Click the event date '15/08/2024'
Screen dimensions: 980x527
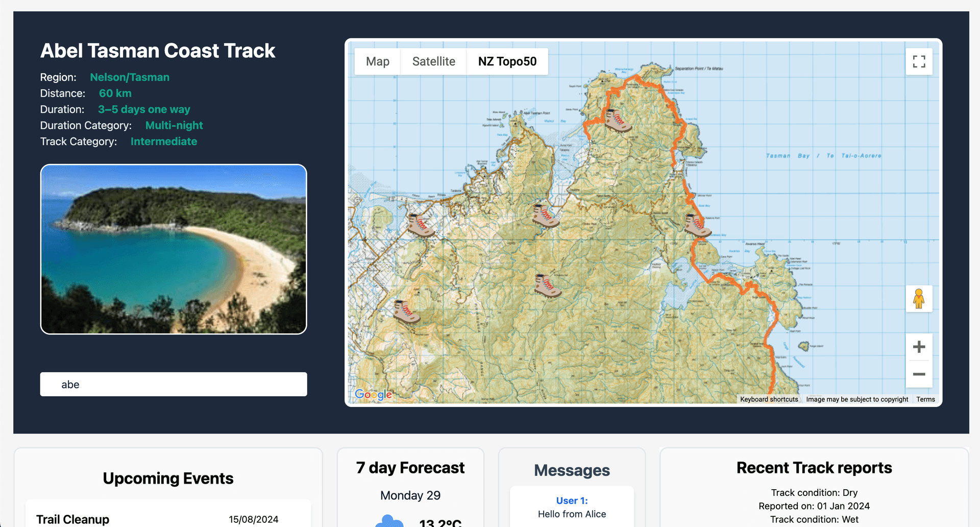coord(254,519)
